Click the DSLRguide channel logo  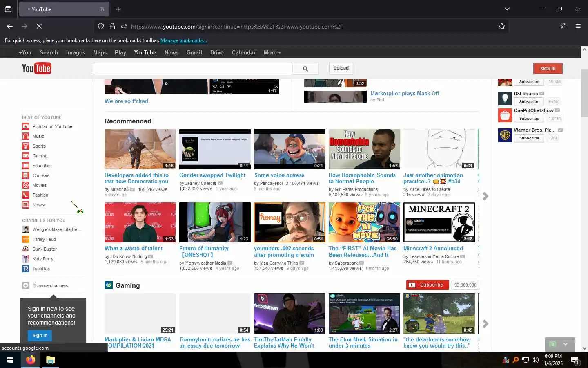click(x=505, y=99)
